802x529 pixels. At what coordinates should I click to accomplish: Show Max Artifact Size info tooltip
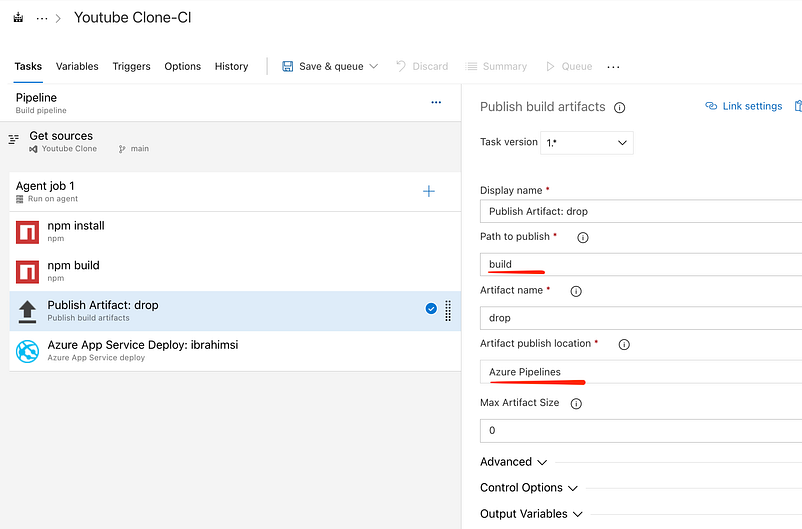pyautogui.click(x=576, y=404)
